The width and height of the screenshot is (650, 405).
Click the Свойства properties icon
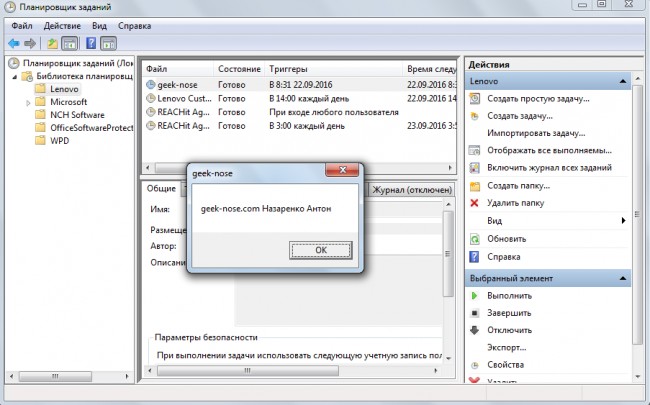[475, 365]
